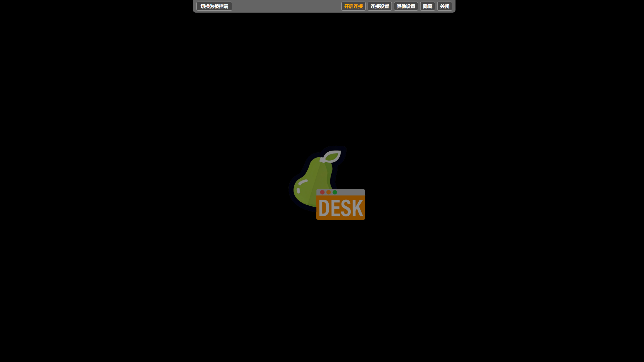The height and width of the screenshot is (362, 644).
Task: Start connection with 开启连接 button
Action: (353, 6)
